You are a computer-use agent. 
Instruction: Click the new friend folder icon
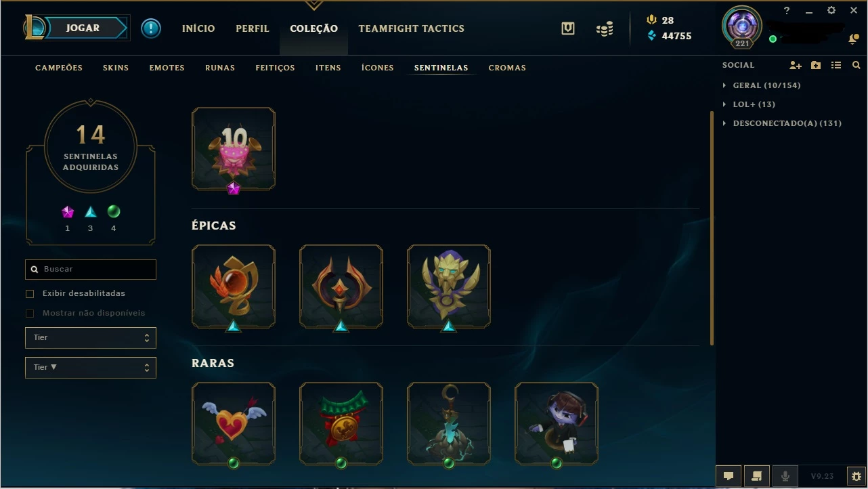click(816, 65)
